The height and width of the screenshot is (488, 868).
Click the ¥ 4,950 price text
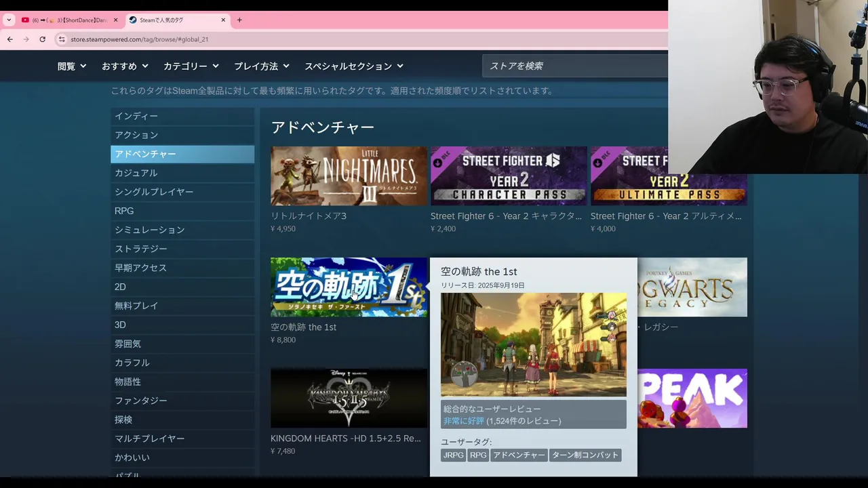[283, 228]
